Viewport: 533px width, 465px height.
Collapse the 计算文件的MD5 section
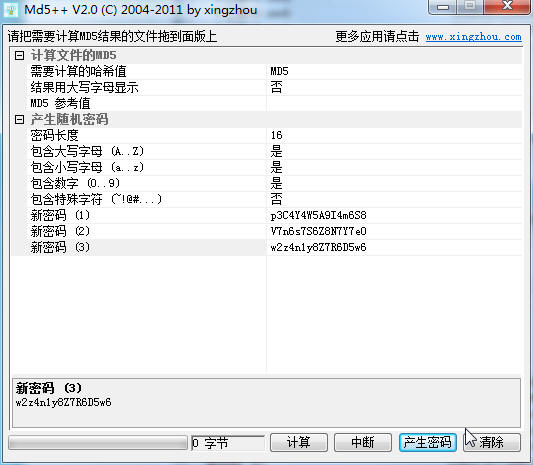[19, 55]
